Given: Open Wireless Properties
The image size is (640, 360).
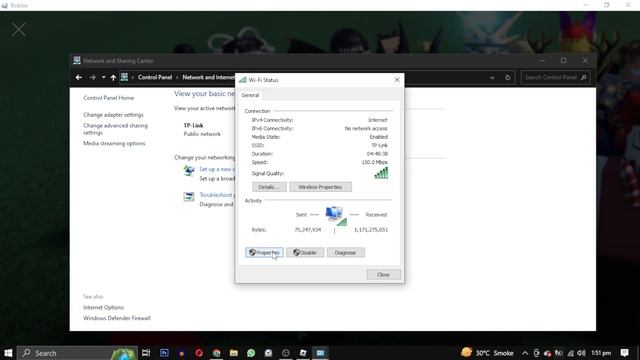Looking at the screenshot, I should point(320,187).
